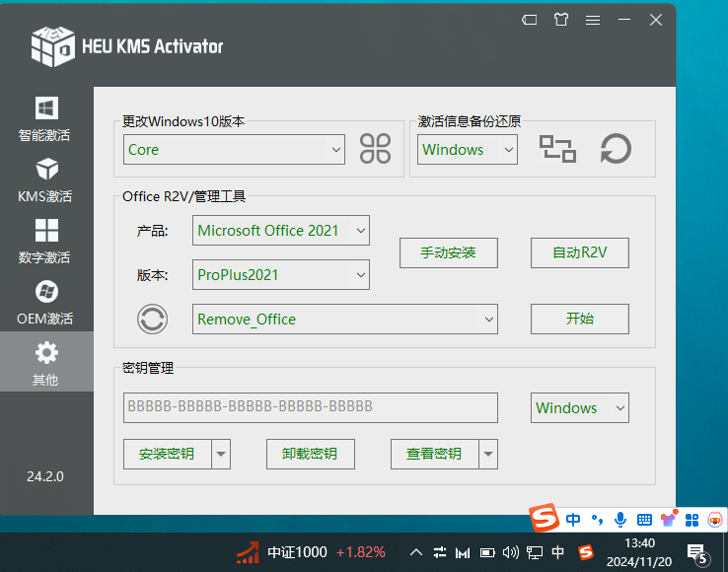The width and height of the screenshot is (728, 572).
Task: Minimize the HEU KMS Activator window
Action: coord(624,20)
